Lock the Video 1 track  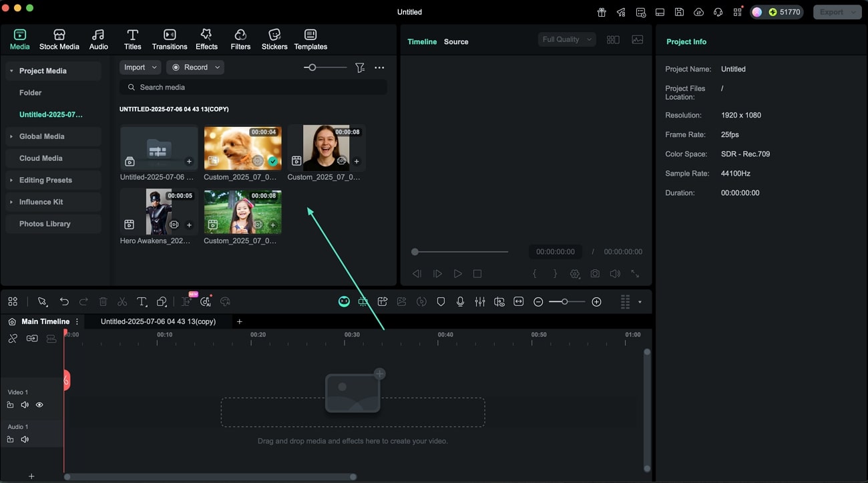click(10, 405)
